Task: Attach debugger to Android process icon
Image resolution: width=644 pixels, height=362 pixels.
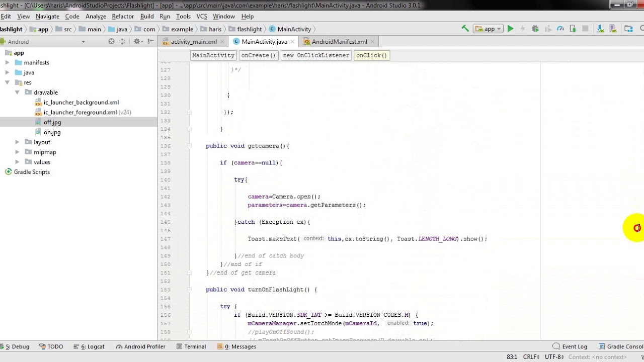Action: click(x=573, y=29)
